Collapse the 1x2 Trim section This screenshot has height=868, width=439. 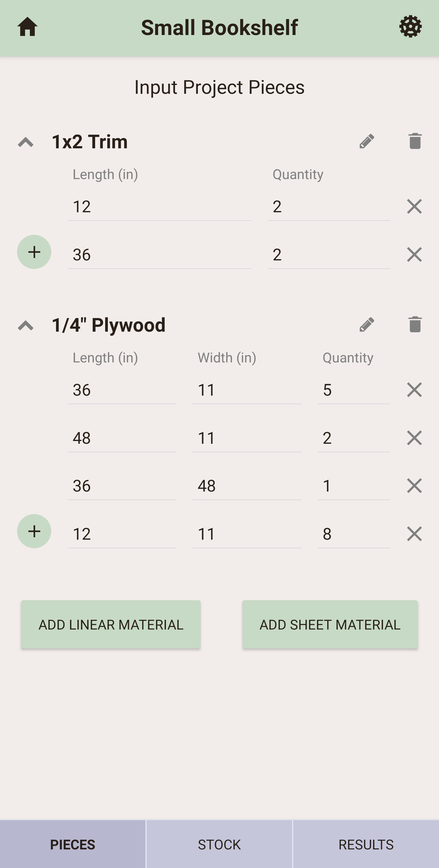click(26, 142)
